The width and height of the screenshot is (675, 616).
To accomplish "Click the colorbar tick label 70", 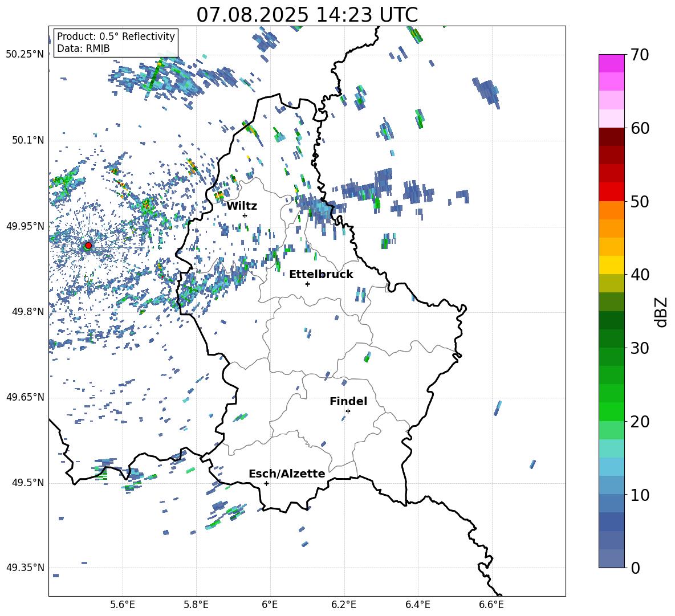I will click(x=640, y=55).
